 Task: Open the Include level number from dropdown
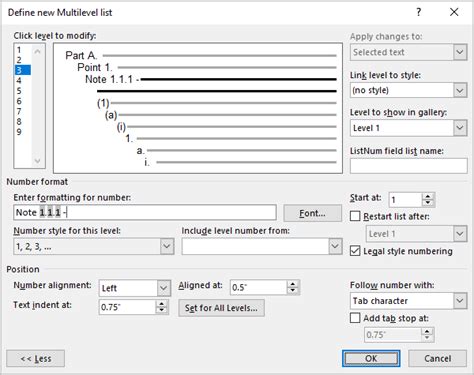262,246
